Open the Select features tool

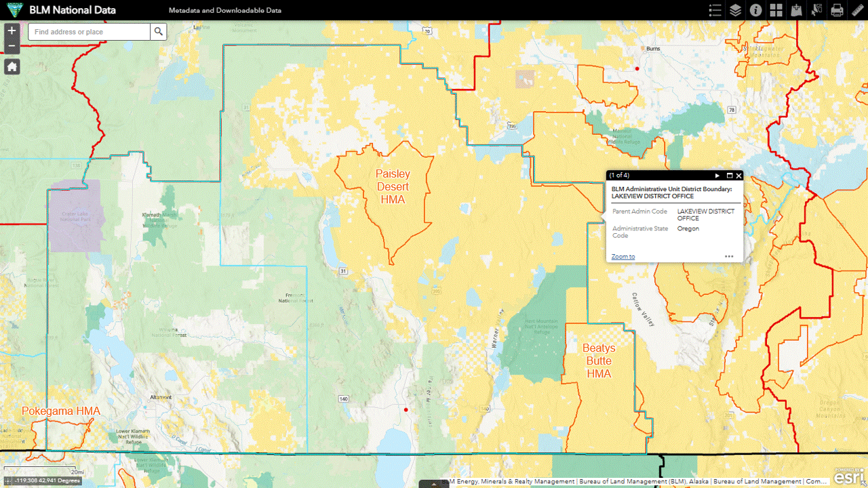(x=816, y=10)
